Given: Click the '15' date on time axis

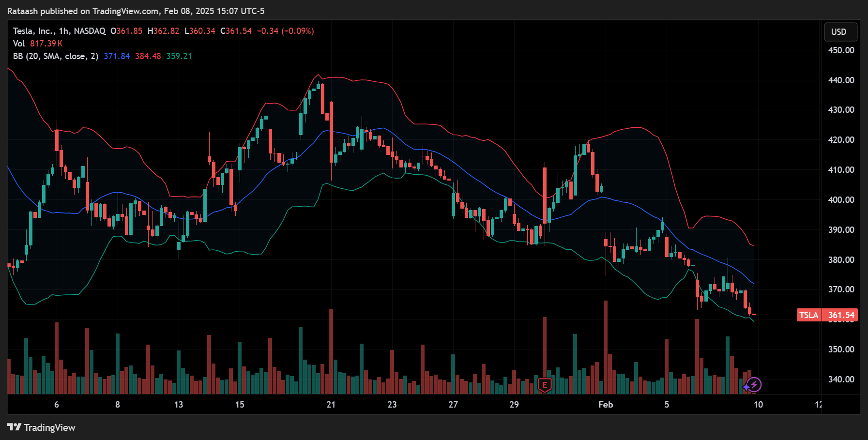Looking at the screenshot, I should pos(240,405).
